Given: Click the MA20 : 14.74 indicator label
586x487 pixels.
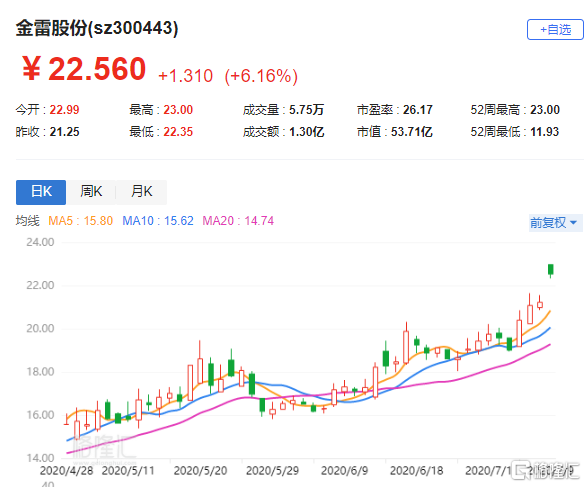Looking at the screenshot, I should click(x=238, y=221).
